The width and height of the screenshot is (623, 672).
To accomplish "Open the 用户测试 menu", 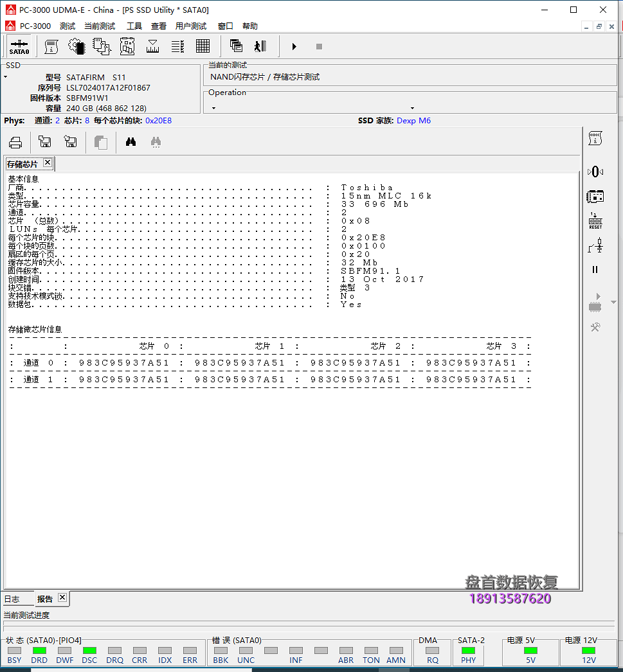I will pos(190,26).
